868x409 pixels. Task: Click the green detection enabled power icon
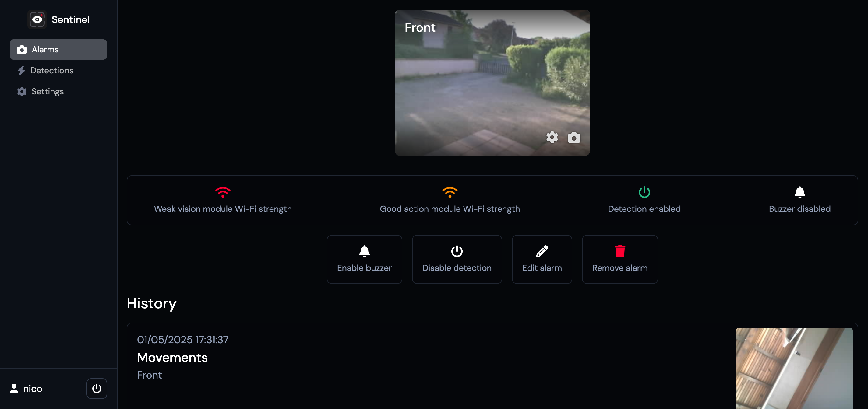click(x=644, y=192)
